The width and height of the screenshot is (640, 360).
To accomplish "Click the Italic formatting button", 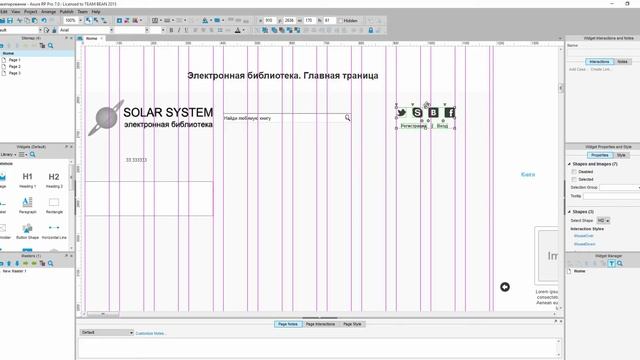I will coord(179,30).
